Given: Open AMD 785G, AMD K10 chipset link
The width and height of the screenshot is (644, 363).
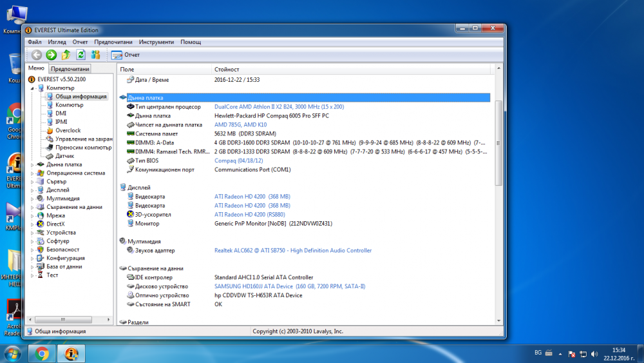Looking at the screenshot, I should 241,124.
